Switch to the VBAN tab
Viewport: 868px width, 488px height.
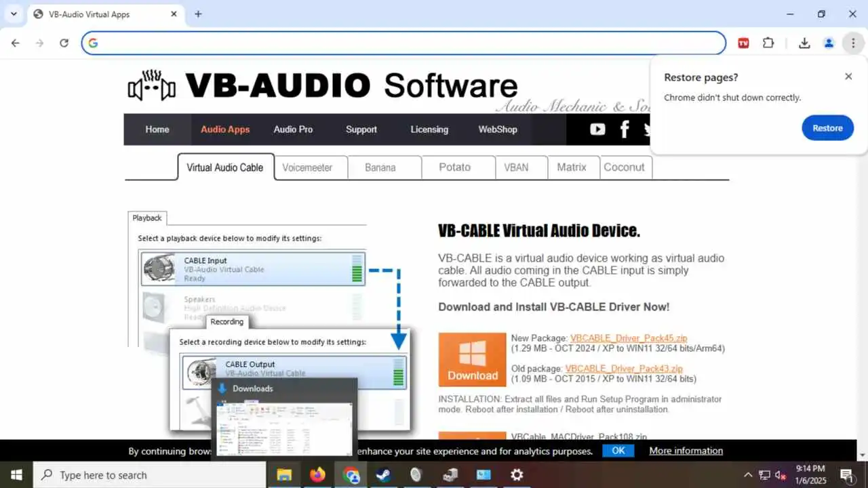click(x=521, y=167)
